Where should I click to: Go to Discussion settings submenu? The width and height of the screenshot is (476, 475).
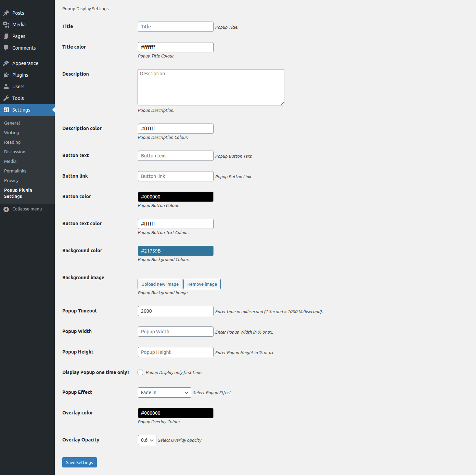coord(15,152)
